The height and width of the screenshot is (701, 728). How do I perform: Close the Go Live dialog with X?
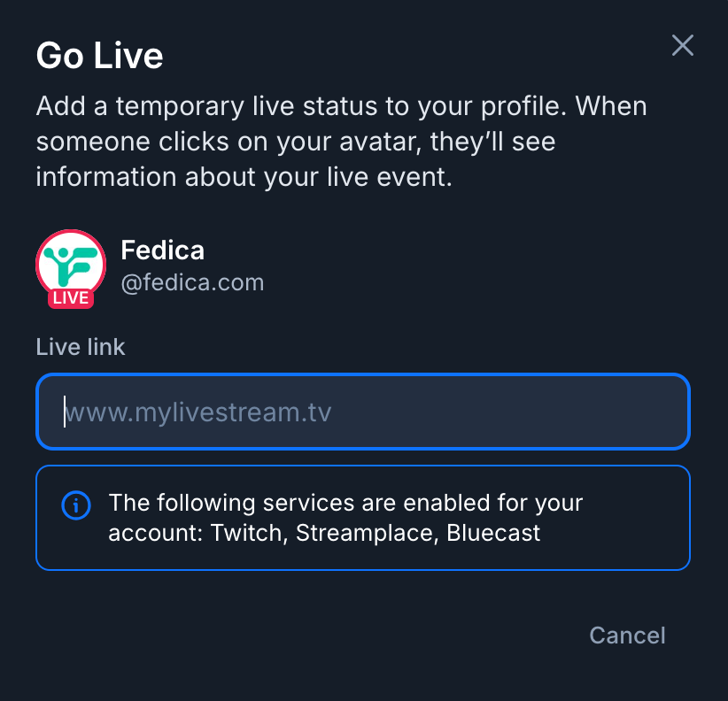682,46
